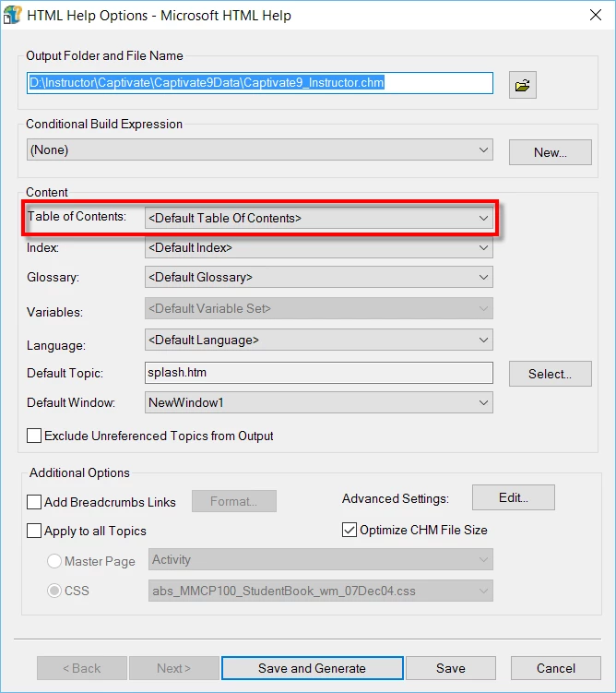Enable Add Breadcrumbs Links checkbox

click(x=34, y=502)
